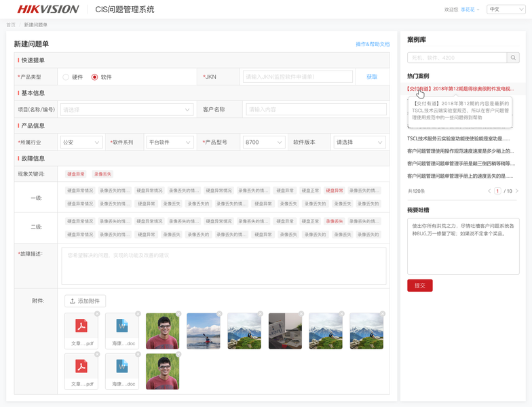
Task: Click the page number box showing 1
Action: [497, 191]
